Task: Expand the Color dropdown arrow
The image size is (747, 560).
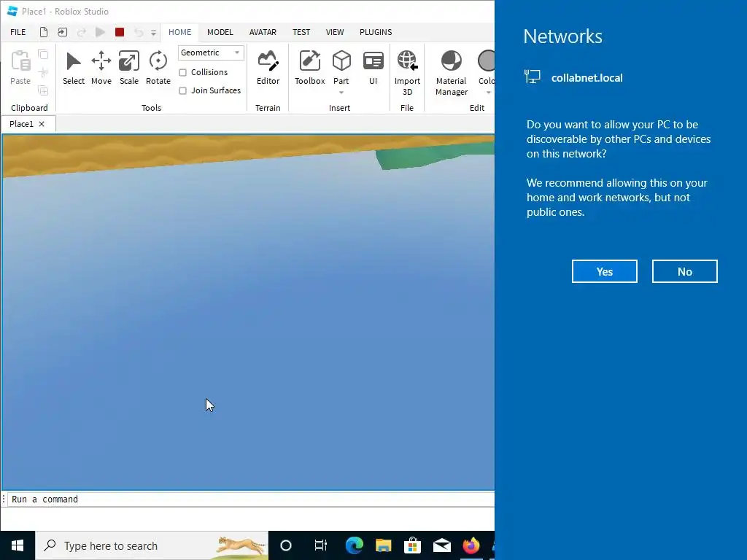Action: tap(488, 93)
